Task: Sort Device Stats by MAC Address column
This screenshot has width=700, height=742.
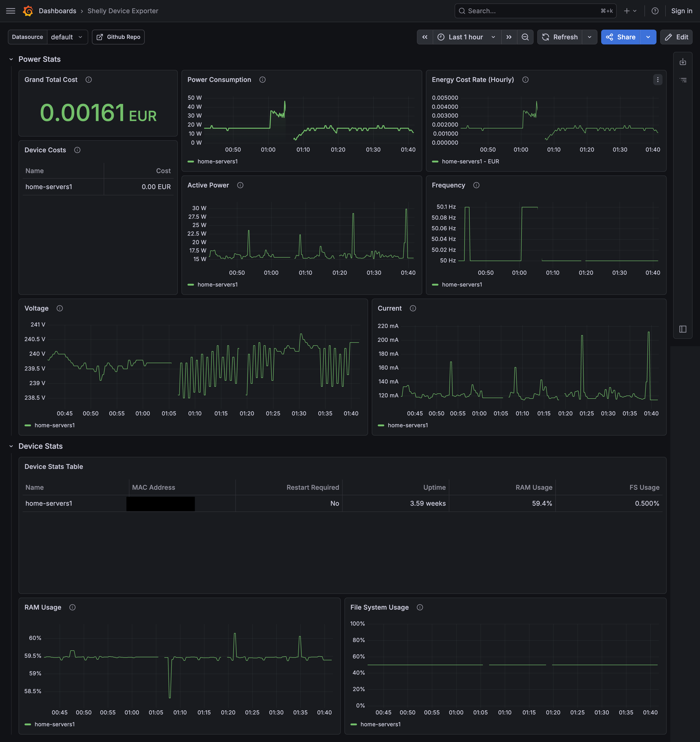Action: click(153, 487)
